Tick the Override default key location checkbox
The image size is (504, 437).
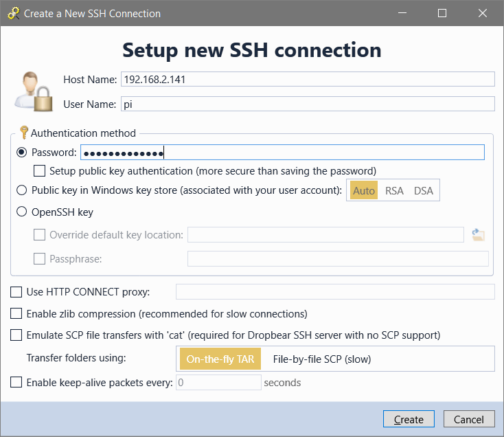(x=39, y=235)
